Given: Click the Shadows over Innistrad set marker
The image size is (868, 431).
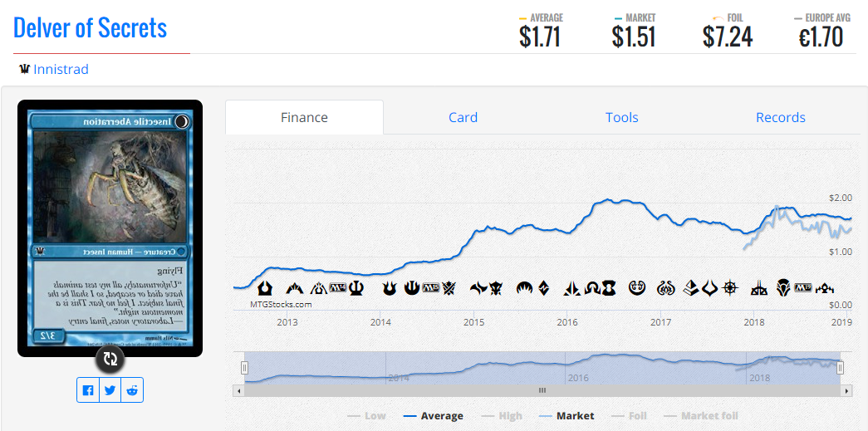Looking at the screenshot, I should (x=593, y=288).
